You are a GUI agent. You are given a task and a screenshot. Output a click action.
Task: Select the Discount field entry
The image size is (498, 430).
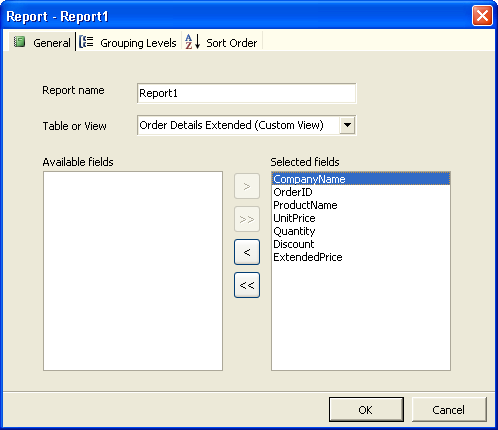pos(361,244)
